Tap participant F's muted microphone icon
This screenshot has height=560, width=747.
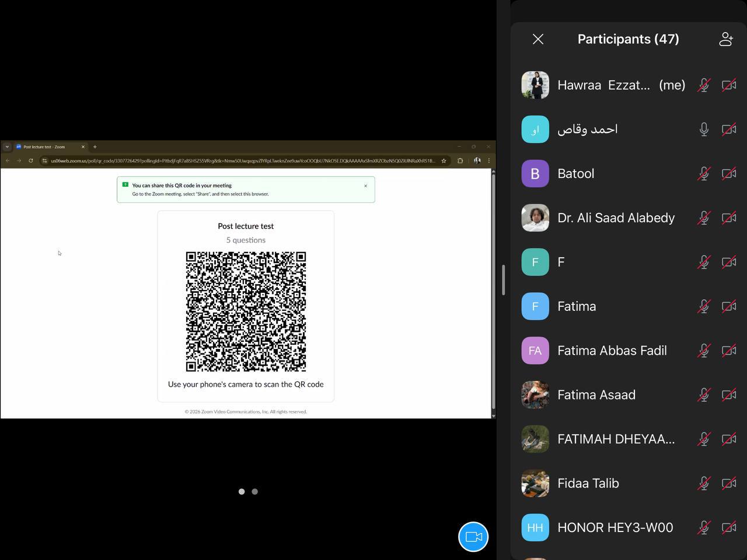(x=704, y=262)
